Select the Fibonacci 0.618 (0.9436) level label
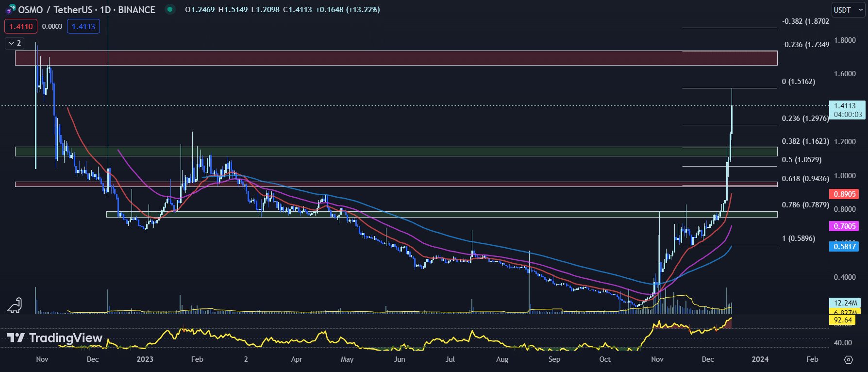 (x=805, y=179)
